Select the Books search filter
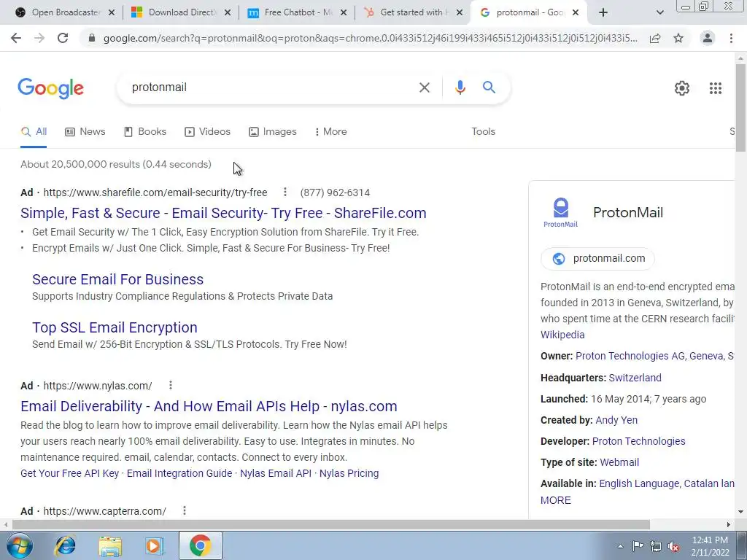 145,131
